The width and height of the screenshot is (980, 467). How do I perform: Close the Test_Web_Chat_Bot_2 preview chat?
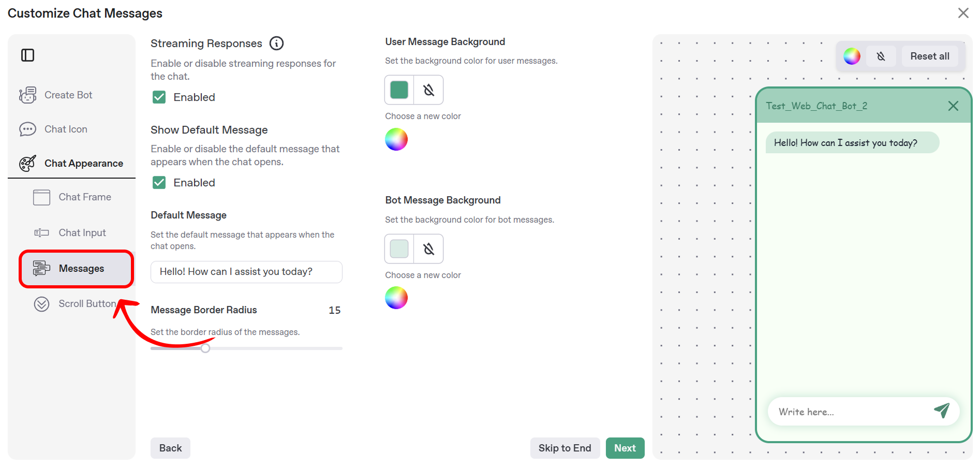pos(953,106)
